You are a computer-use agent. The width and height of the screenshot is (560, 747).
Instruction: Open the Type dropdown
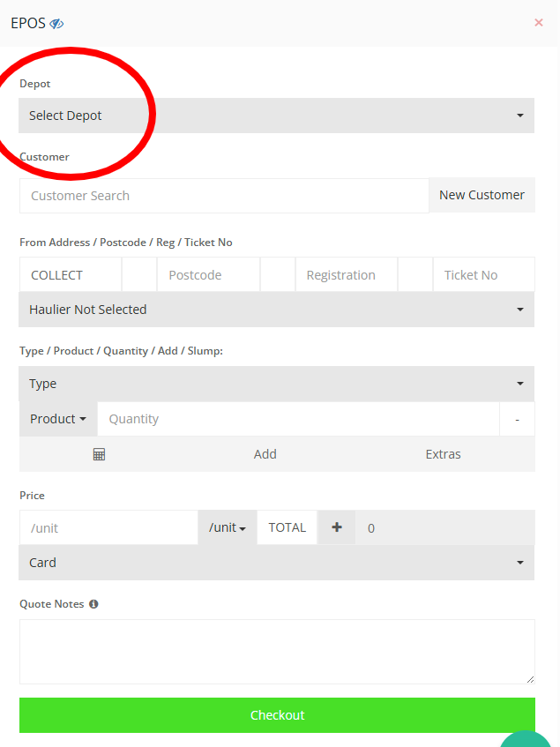coord(276,384)
